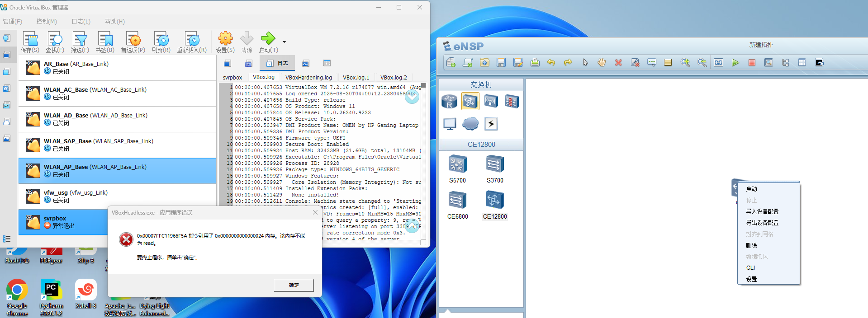Open the 书签(B) bookmark tool
Image resolution: width=868 pixels, height=318 pixels.
(105, 42)
